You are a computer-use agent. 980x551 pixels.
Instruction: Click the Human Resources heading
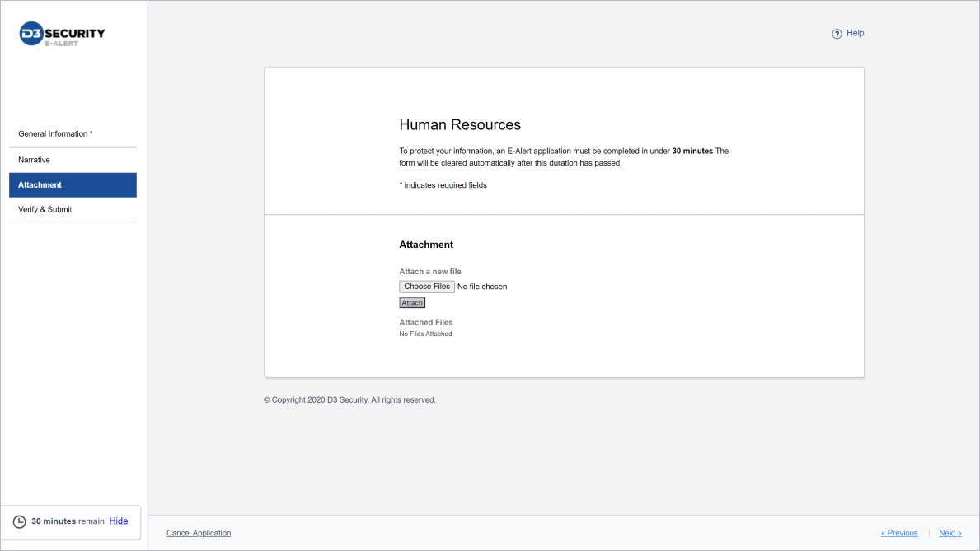tap(460, 125)
